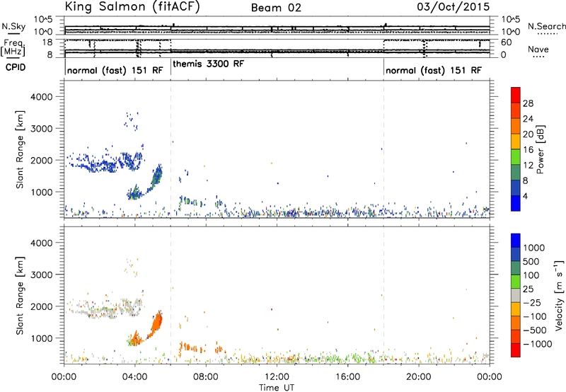Pick Power colorbar yellow segment between 16 and 20
This screenshot has width=566, height=392.
coord(516,142)
